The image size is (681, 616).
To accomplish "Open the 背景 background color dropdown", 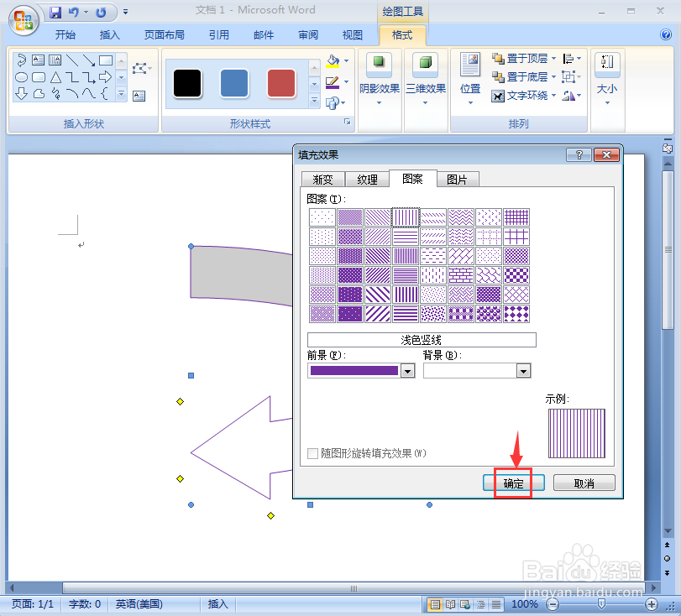I will [523, 371].
